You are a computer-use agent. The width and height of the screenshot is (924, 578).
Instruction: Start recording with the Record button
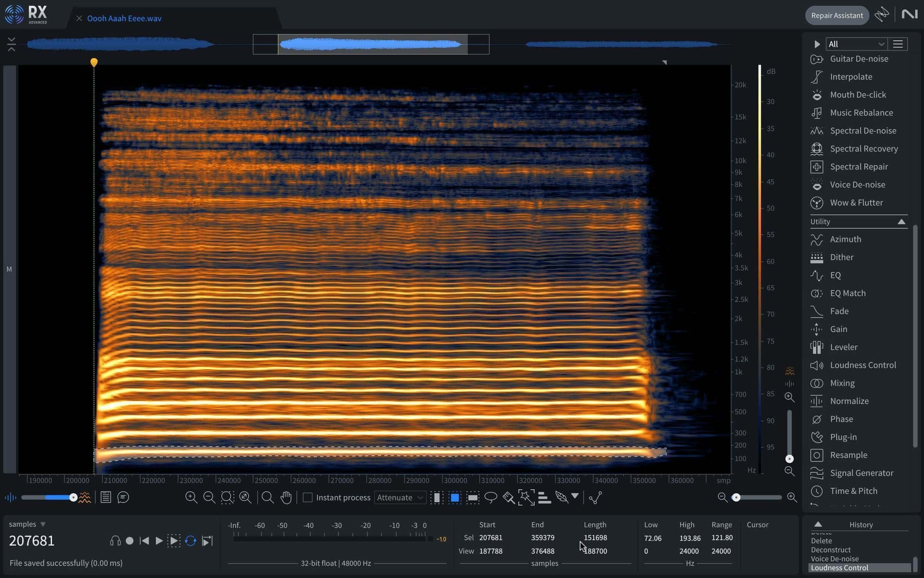tap(130, 541)
